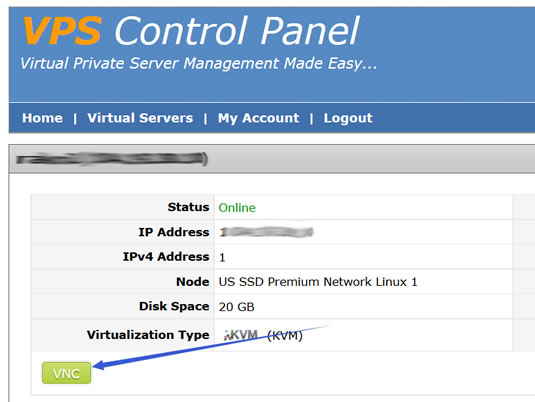Click the Virtual Private Server Management tagline
This screenshot has width=535, height=402.
(198, 63)
